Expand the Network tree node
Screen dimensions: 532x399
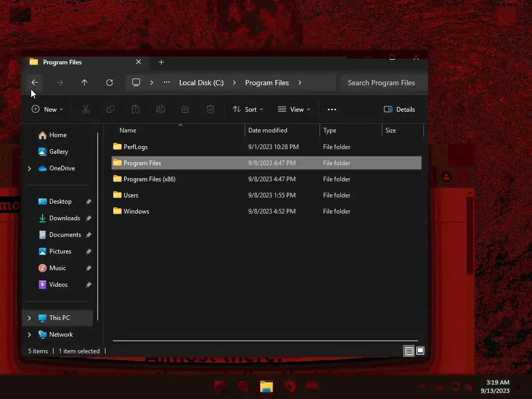tap(29, 335)
